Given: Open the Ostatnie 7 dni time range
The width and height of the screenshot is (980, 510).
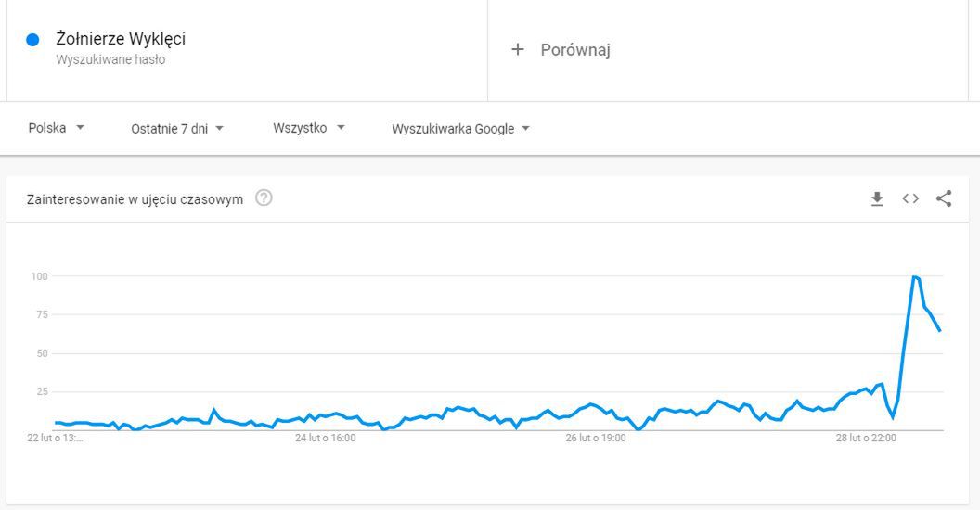Looking at the screenshot, I should tap(177, 129).
